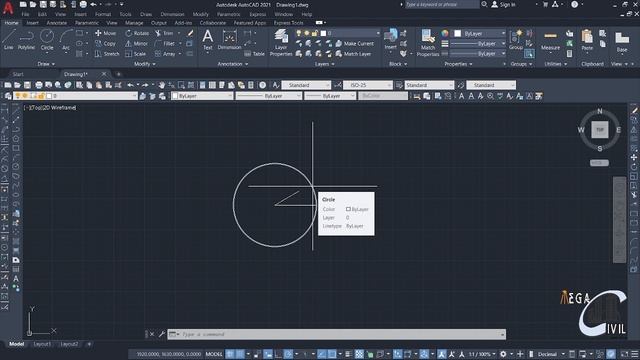Expand the Modify panel
The image size is (640, 360).
(x=144, y=64)
